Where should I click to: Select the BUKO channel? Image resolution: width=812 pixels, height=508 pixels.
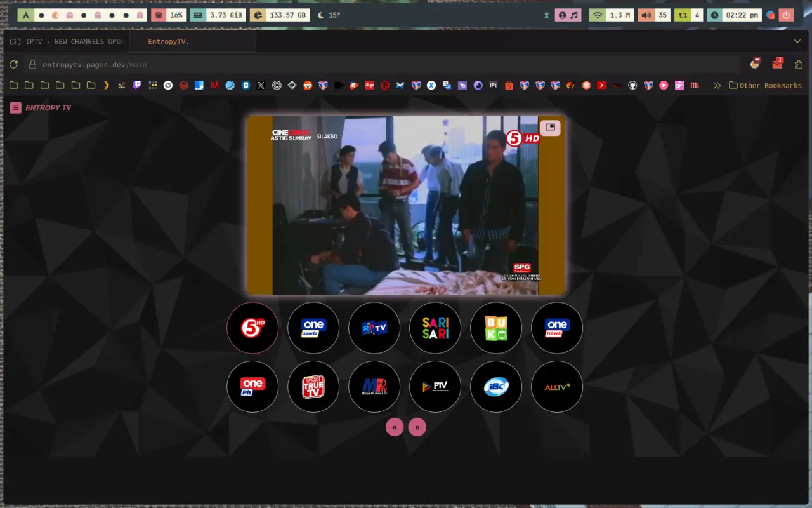[496, 328]
